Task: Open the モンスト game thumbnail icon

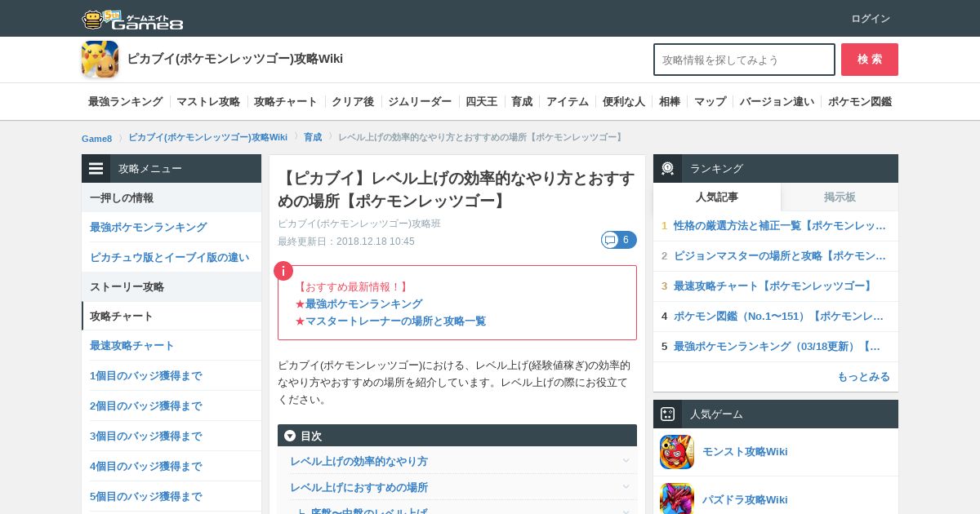Action: 677,452
